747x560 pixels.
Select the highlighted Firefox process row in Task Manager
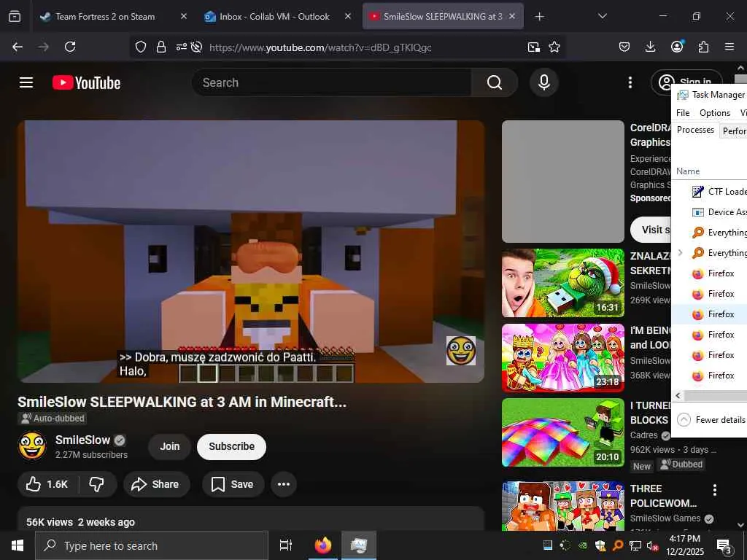pyautogui.click(x=709, y=314)
